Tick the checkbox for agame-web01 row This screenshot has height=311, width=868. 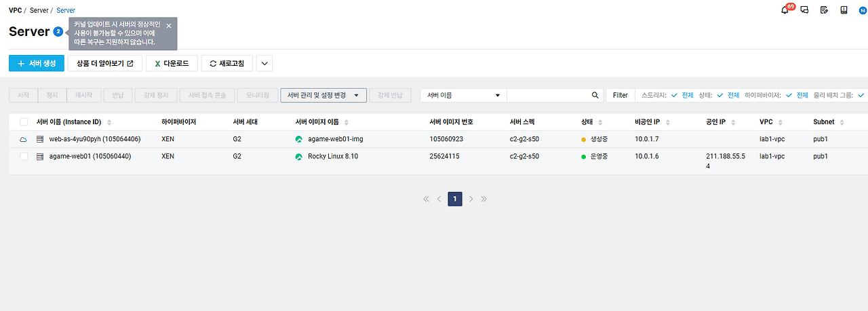[x=24, y=156]
